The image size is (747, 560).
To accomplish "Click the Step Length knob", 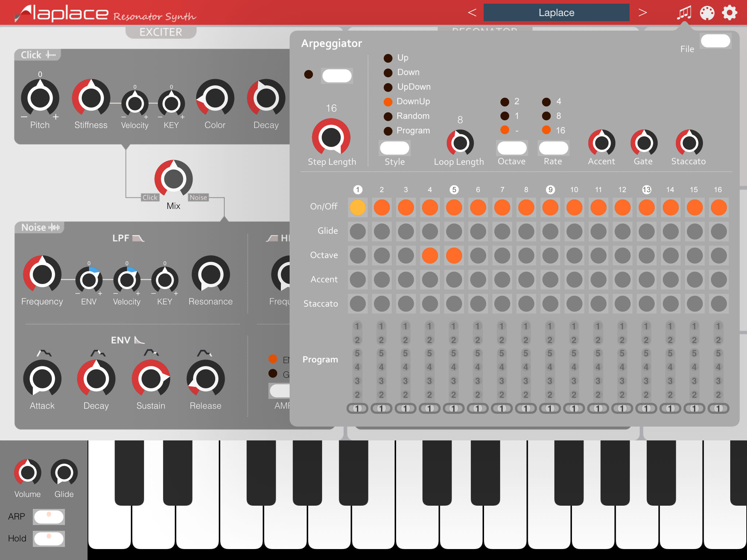I will click(x=331, y=137).
